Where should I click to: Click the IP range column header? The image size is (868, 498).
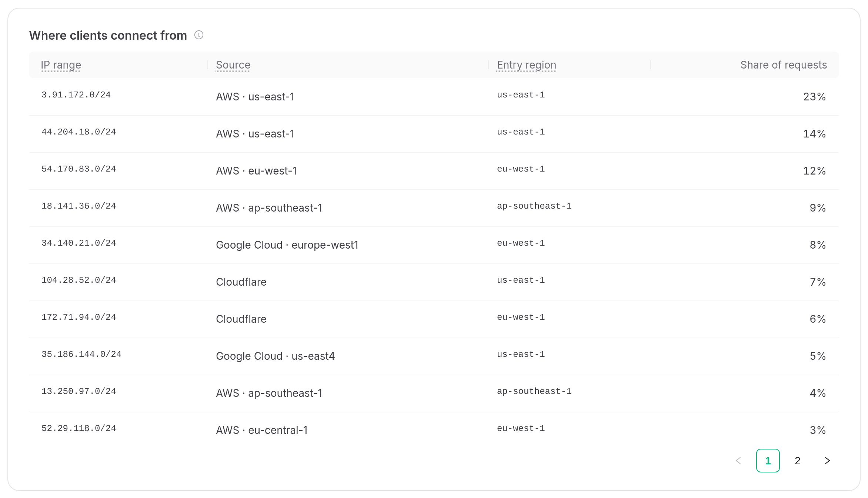[x=61, y=65]
